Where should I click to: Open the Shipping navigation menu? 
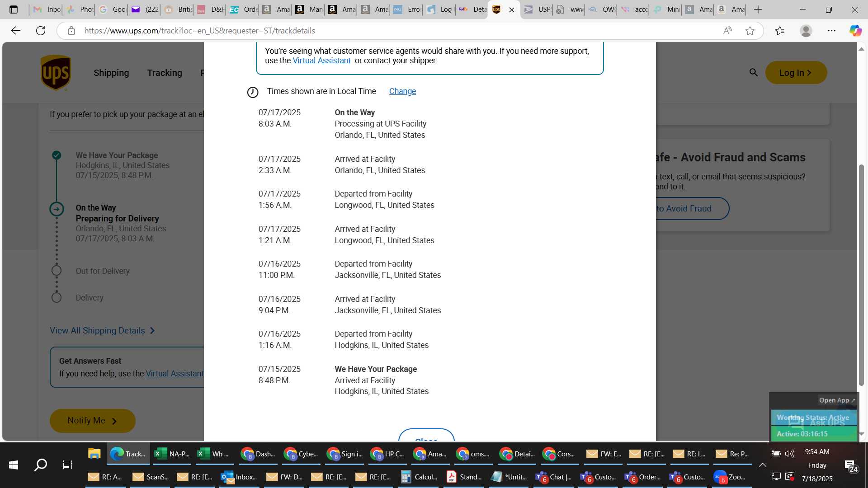[111, 73]
